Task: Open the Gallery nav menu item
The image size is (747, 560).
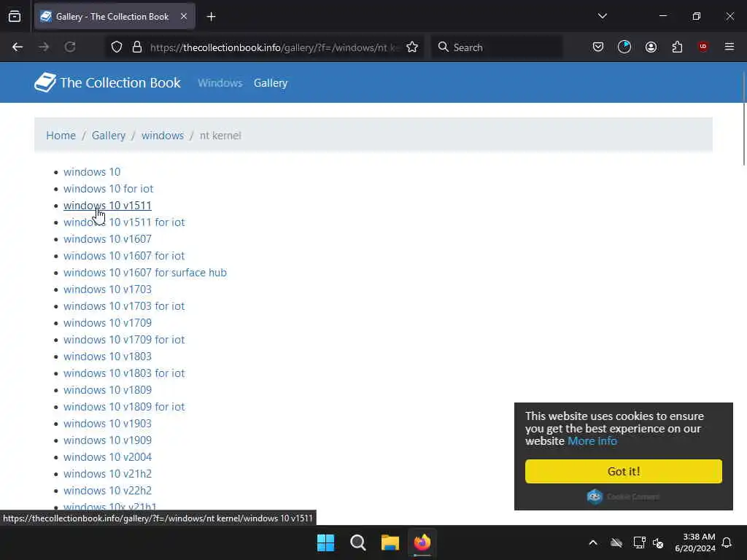Action: [x=271, y=83]
